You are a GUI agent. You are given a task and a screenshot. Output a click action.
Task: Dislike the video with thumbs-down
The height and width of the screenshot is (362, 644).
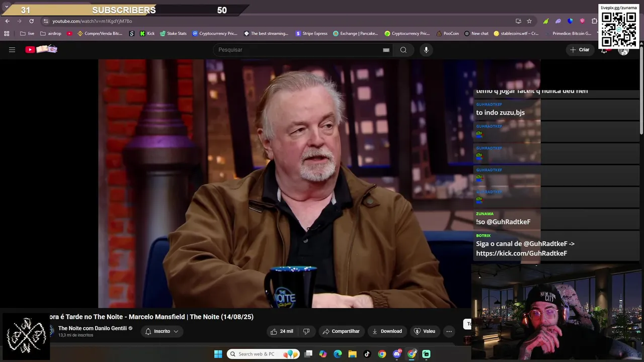[306, 331]
